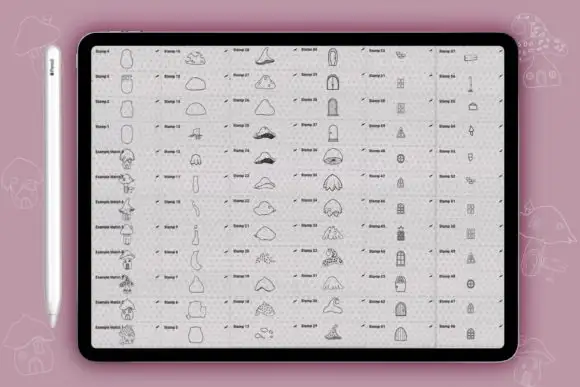The width and height of the screenshot is (580, 387).
Task: Pick Stamp 37 arched door with knob
Action: click(x=333, y=132)
